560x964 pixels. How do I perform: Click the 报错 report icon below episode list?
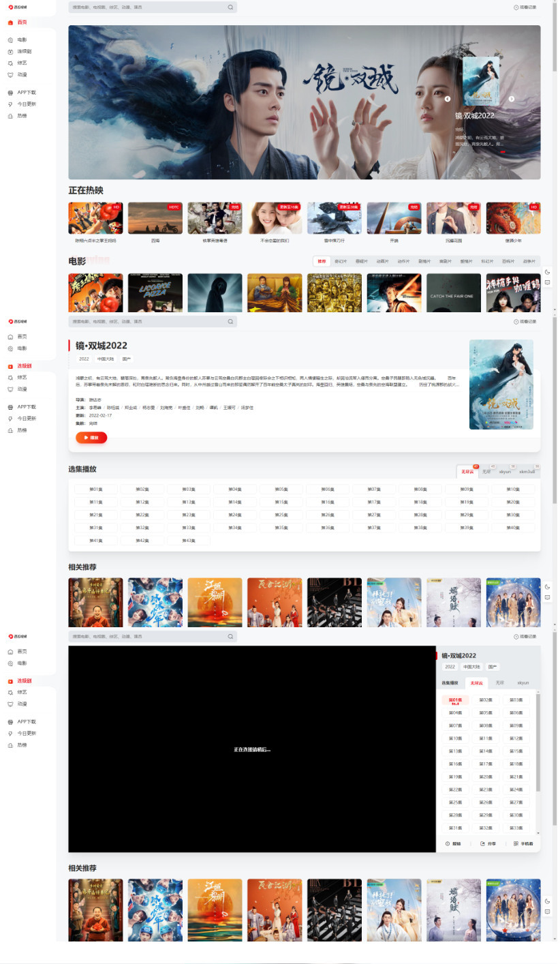448,843
